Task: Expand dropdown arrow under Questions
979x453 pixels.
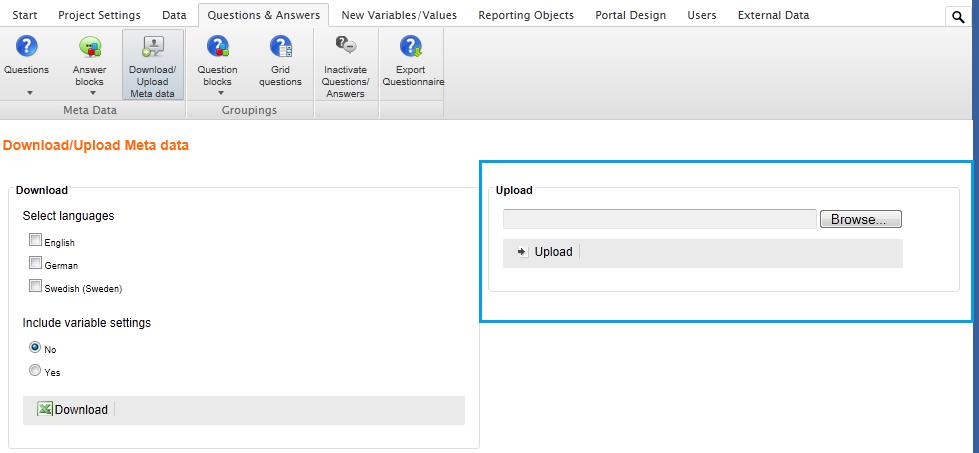Action: point(29,93)
